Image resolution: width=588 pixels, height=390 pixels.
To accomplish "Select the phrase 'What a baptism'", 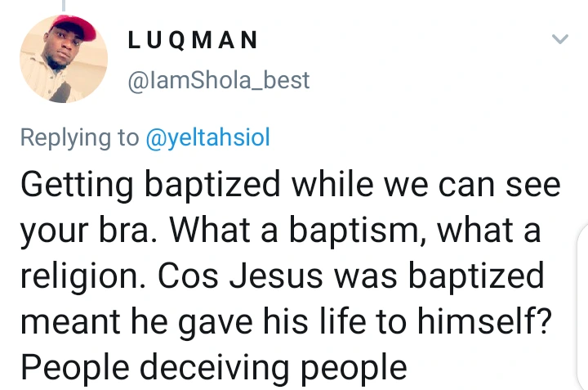I will pos(294,231).
